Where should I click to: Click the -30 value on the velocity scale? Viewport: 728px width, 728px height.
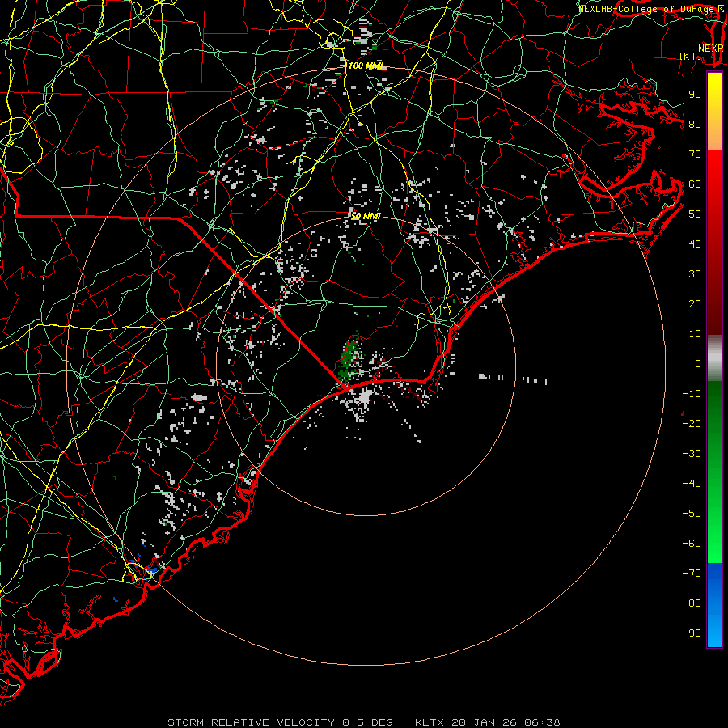692,454
